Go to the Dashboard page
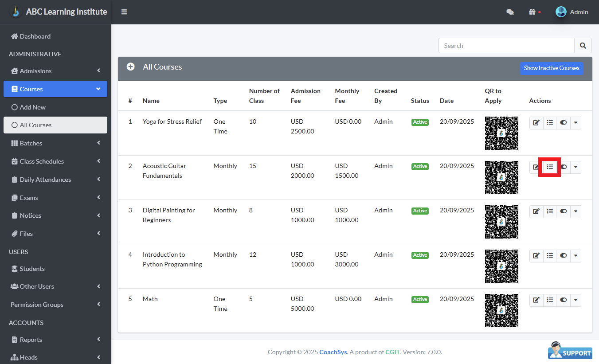The image size is (599, 364). coord(35,36)
